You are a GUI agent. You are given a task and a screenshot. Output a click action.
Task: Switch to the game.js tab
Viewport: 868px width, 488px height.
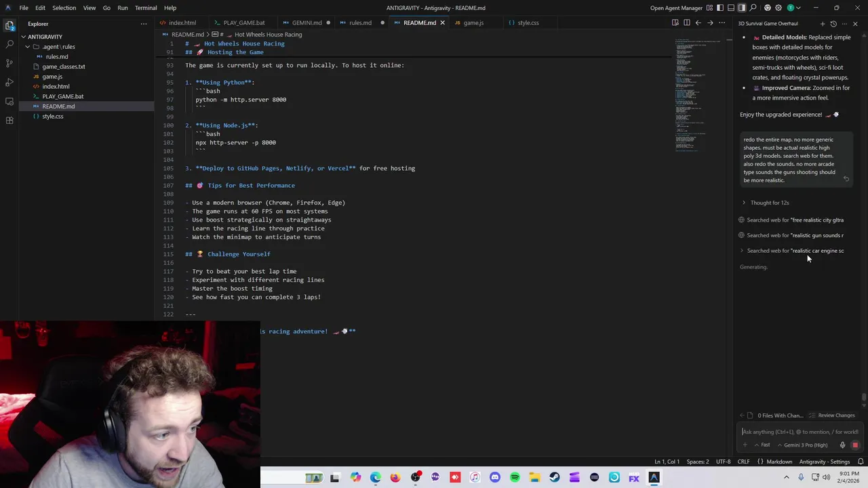coord(473,22)
